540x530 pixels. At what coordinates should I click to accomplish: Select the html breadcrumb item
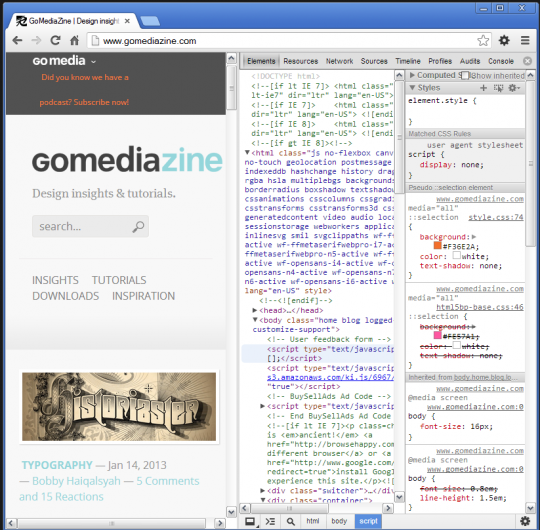[x=313, y=521]
